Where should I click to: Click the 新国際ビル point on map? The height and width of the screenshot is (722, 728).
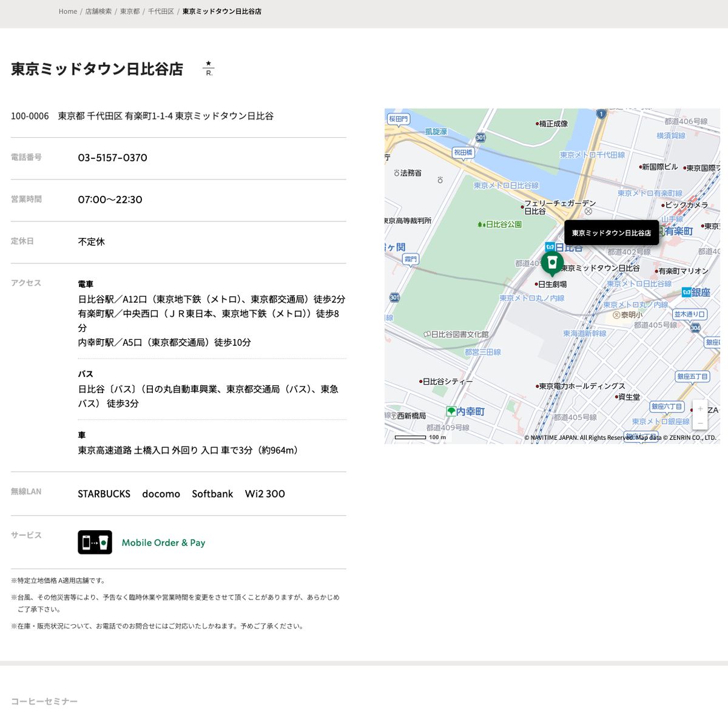coord(658,167)
